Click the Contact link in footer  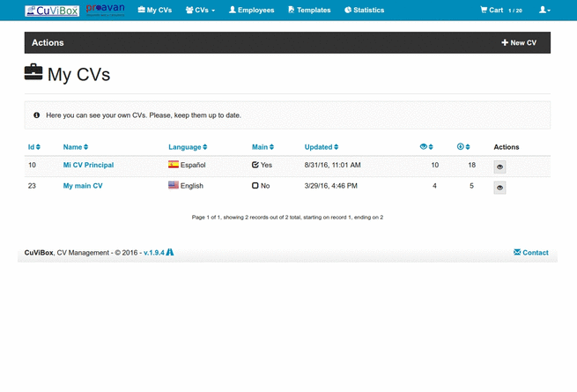[x=530, y=253]
